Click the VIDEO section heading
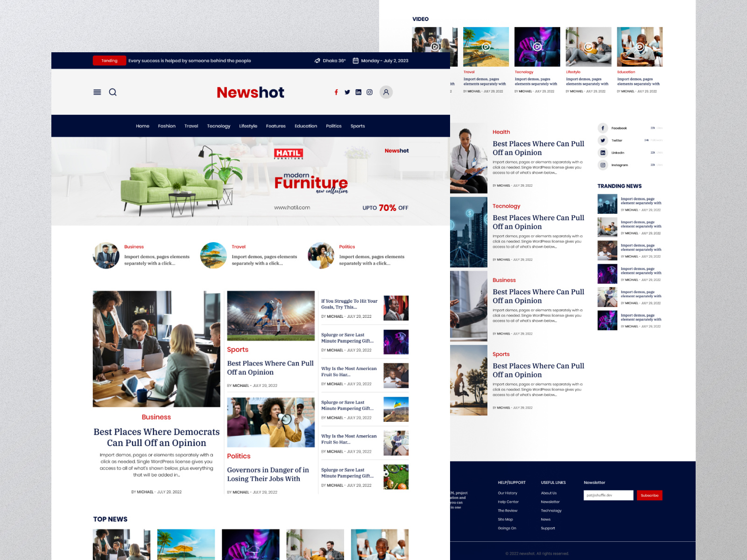Viewport: 747px width, 560px height. pos(421,19)
